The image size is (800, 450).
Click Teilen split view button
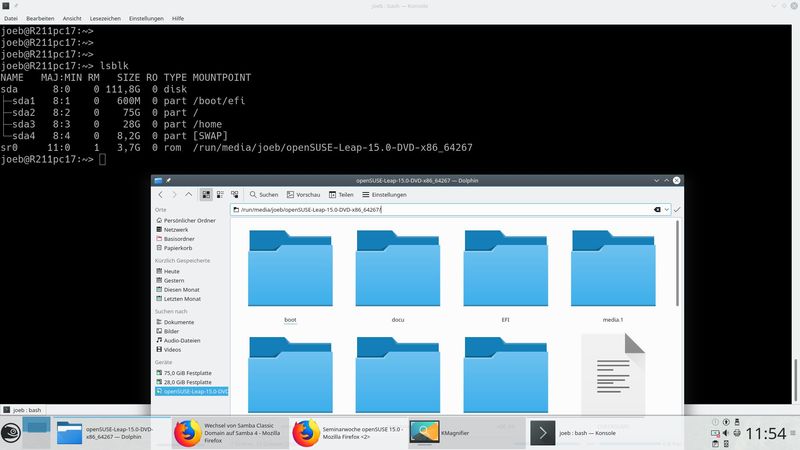click(x=341, y=194)
